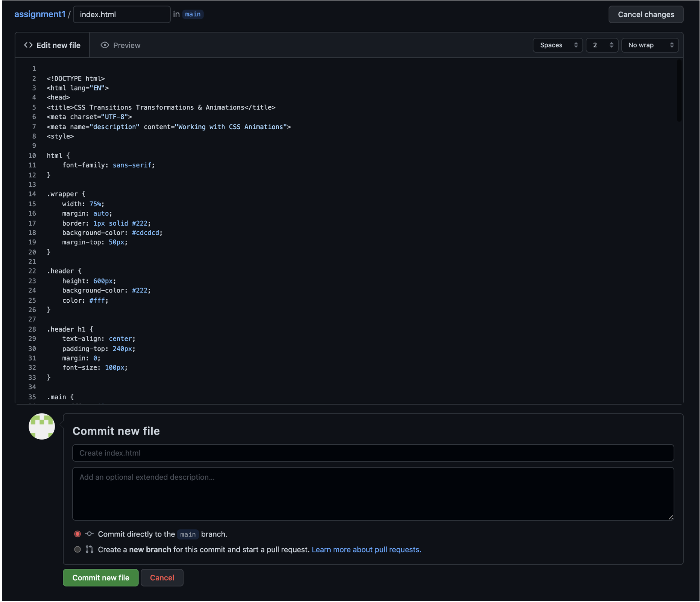The height and width of the screenshot is (602, 700).
Task: Click the eye icon next to Preview
Action: [x=105, y=45]
